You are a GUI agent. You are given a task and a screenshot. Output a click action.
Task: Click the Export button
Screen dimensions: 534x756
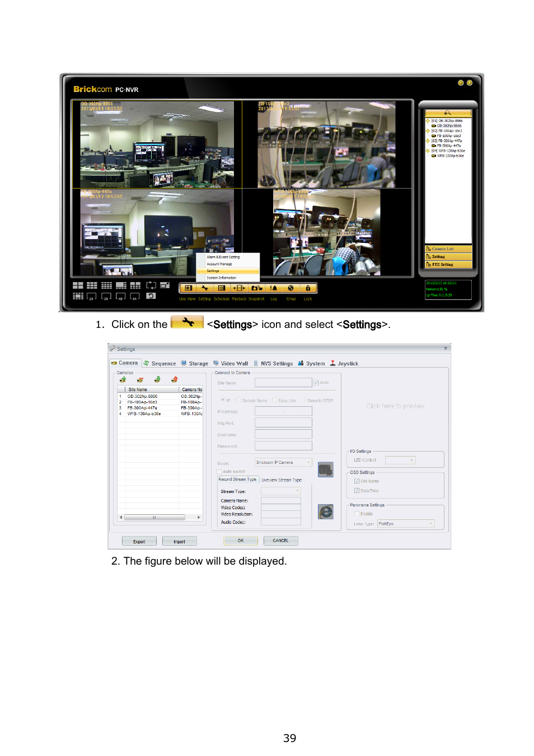pos(139,541)
